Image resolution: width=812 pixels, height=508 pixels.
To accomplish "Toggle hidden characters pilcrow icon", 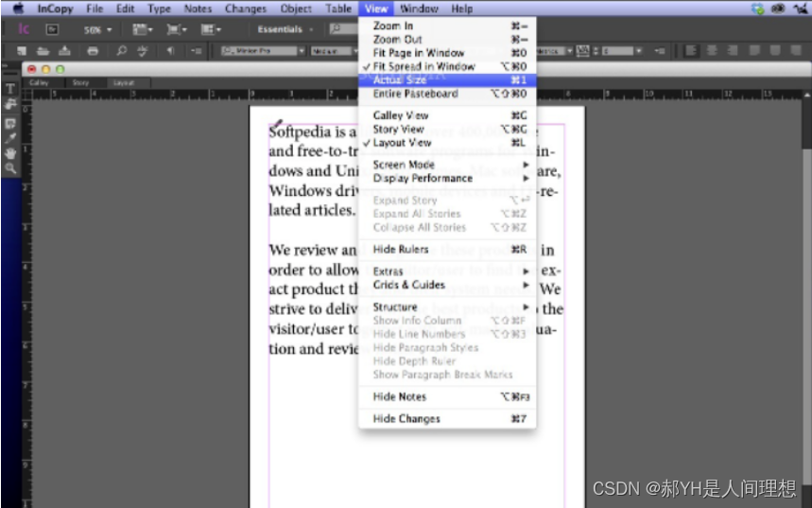I will [x=170, y=51].
